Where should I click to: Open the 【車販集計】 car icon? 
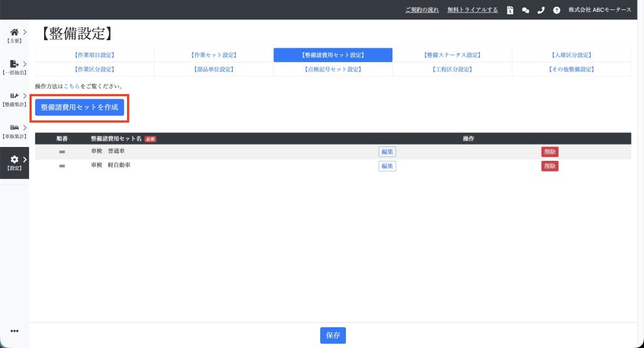[x=14, y=128]
